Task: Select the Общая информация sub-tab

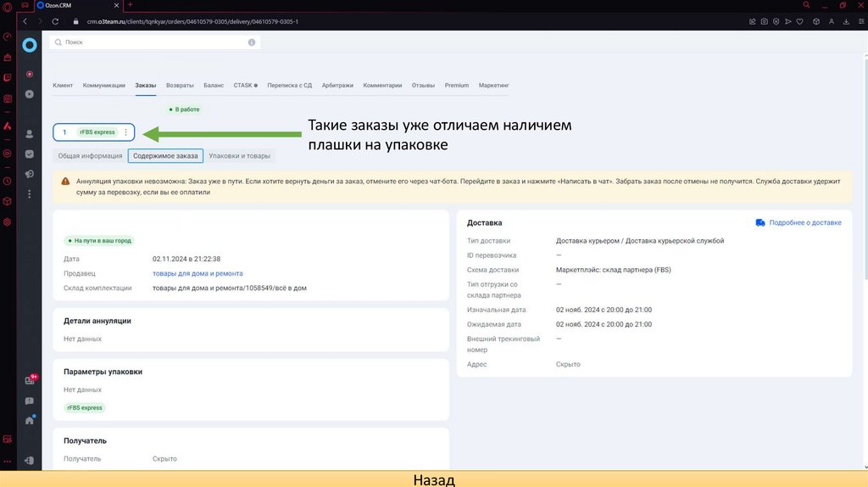Action: [90, 155]
